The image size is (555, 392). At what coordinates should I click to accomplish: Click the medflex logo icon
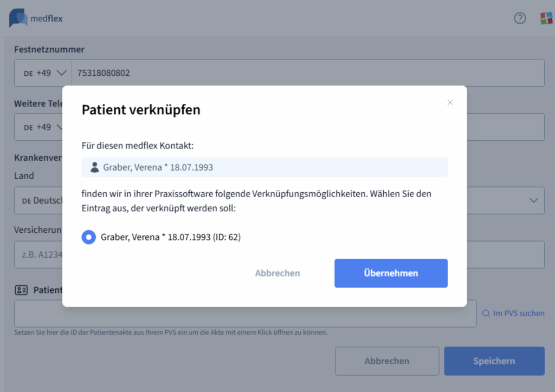click(18, 18)
